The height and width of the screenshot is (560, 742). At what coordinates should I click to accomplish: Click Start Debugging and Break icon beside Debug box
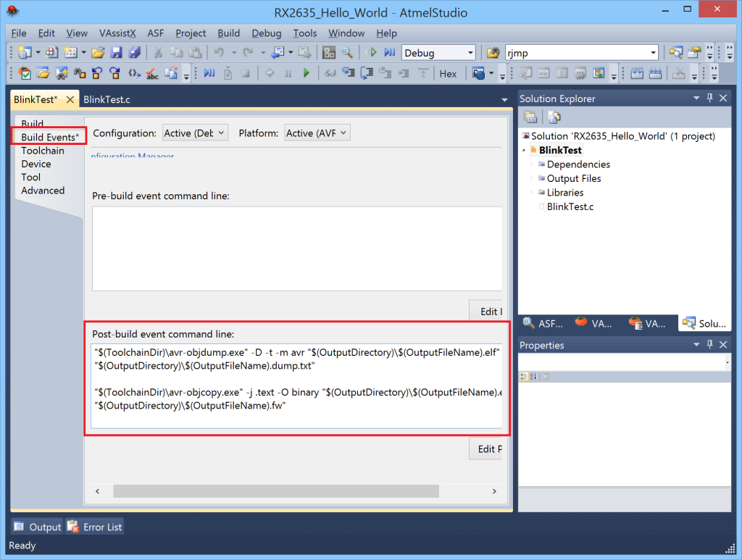click(x=390, y=52)
